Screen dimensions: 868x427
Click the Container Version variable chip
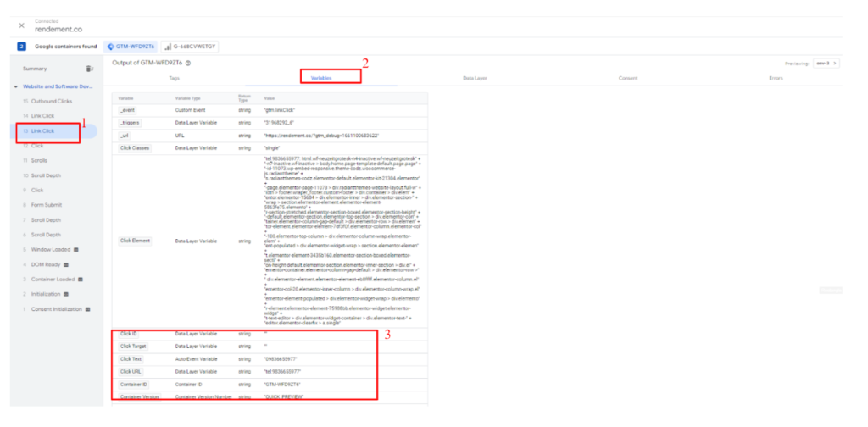(140, 397)
